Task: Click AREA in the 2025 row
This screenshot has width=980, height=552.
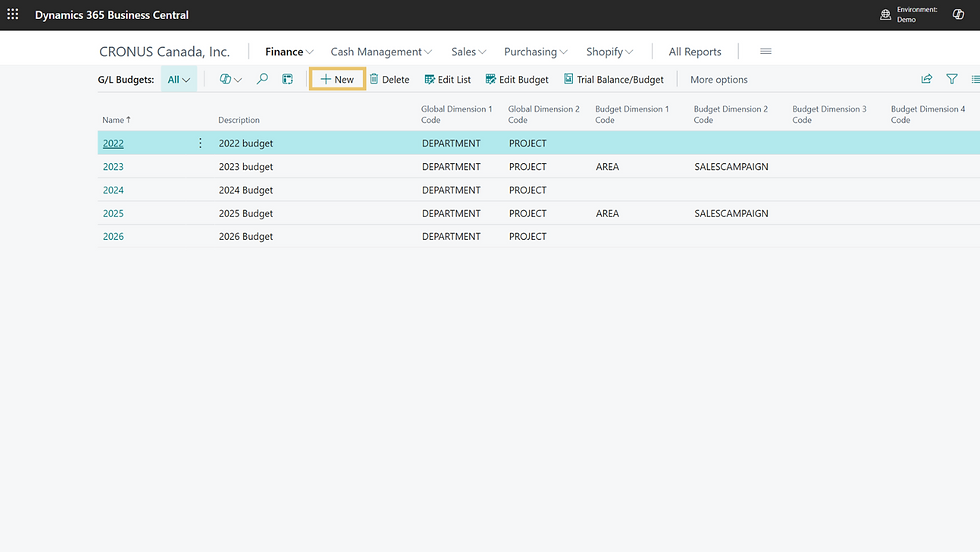Action: tap(608, 213)
